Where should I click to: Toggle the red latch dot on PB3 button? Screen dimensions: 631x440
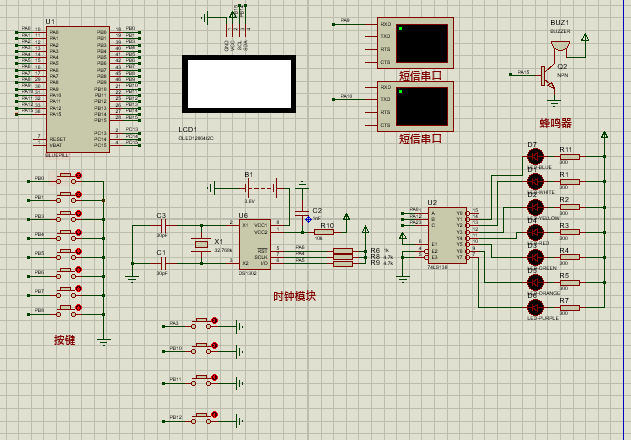79,213
